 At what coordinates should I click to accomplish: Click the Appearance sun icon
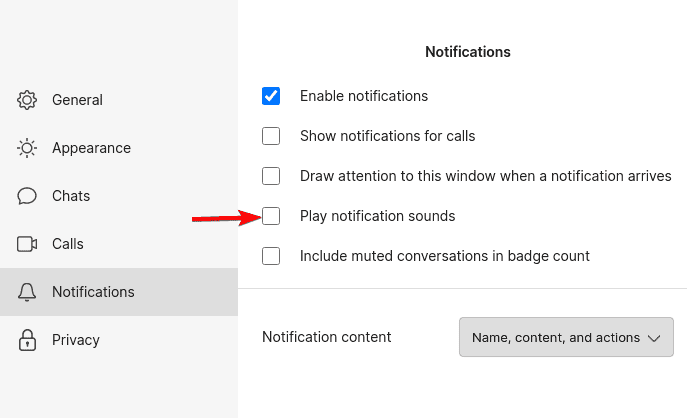coord(27,148)
